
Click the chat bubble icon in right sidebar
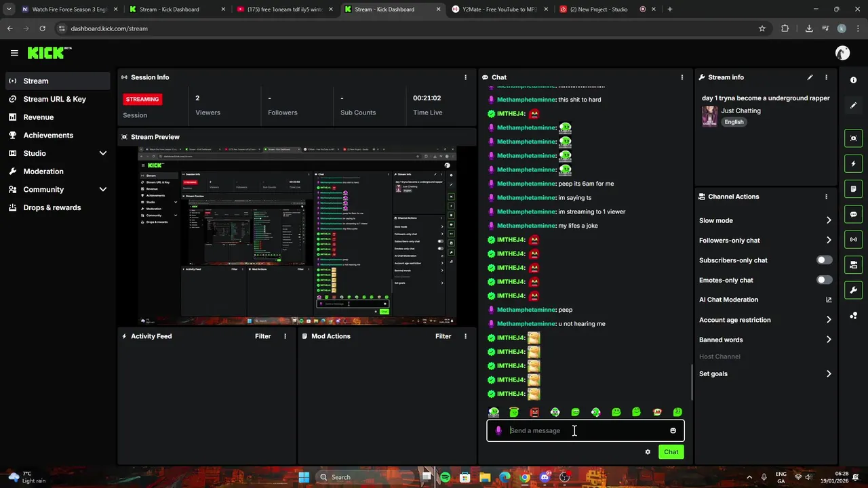point(853,214)
